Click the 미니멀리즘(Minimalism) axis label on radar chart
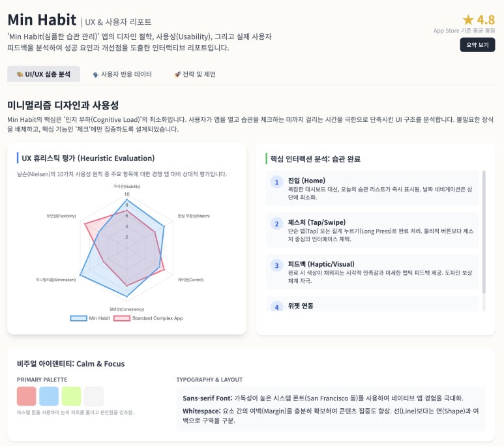Image resolution: width=504 pixels, height=446 pixels. 56,280
